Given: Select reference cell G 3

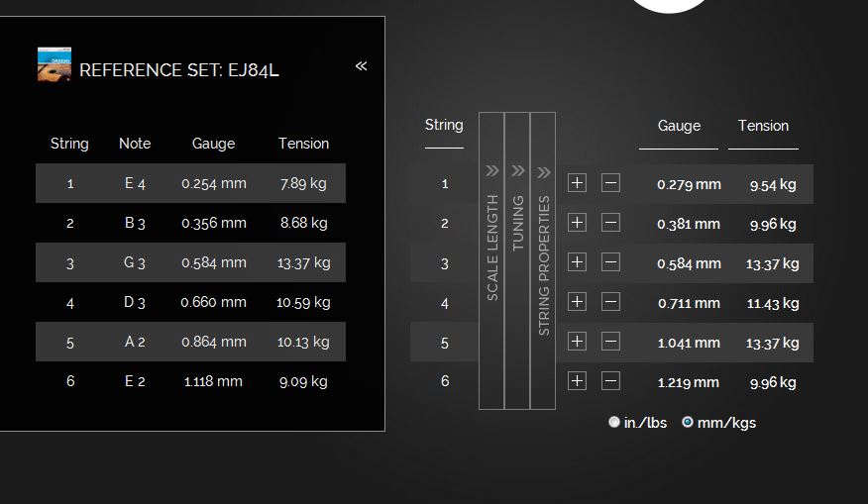Looking at the screenshot, I should [135, 262].
